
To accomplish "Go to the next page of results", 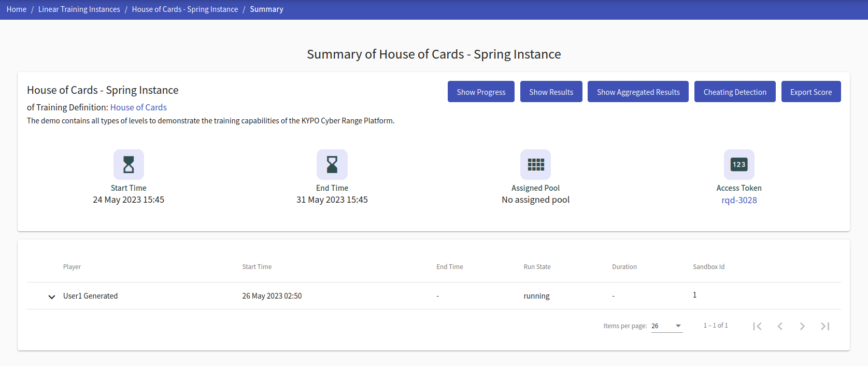I will (802, 326).
